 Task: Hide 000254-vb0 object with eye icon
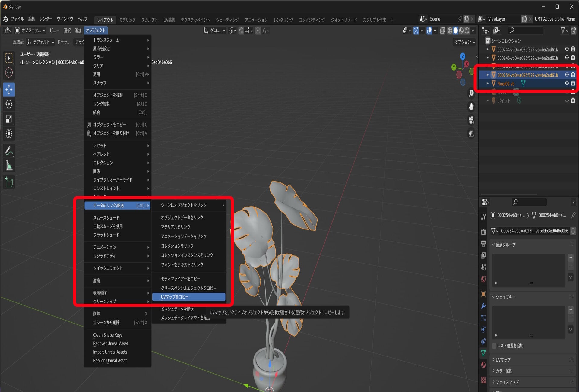point(567,75)
